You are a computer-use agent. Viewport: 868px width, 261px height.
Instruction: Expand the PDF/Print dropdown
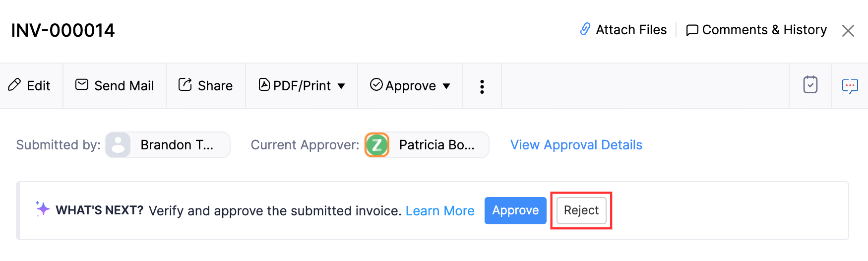coord(341,86)
